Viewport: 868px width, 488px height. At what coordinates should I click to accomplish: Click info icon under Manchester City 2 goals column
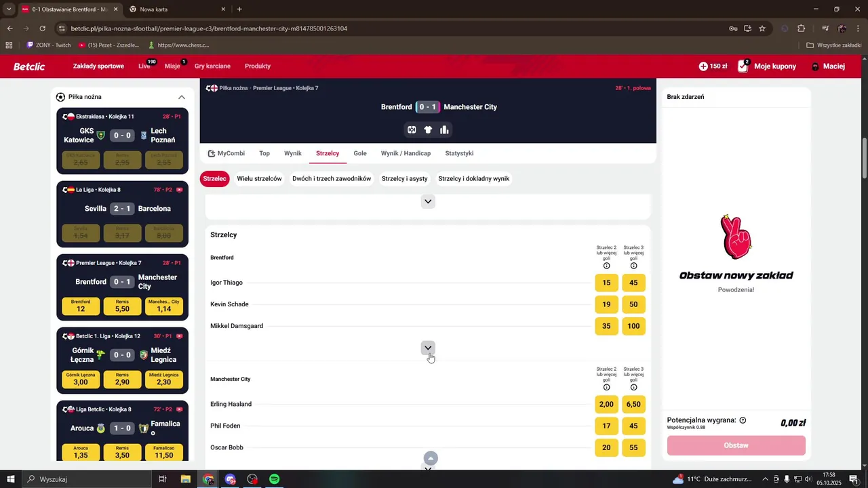(606, 388)
